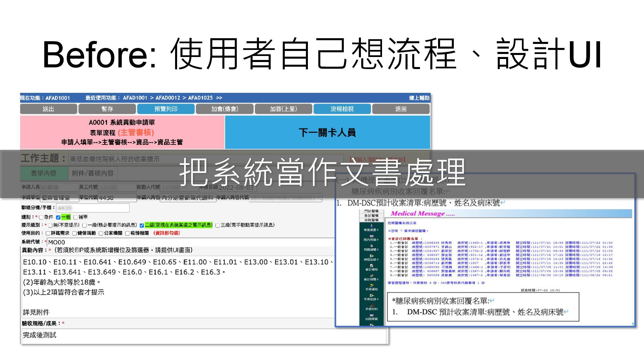Click consult row for patient 甘錦山
Image resolution: width=644 pixels, height=362 pixels.
tap(501, 247)
